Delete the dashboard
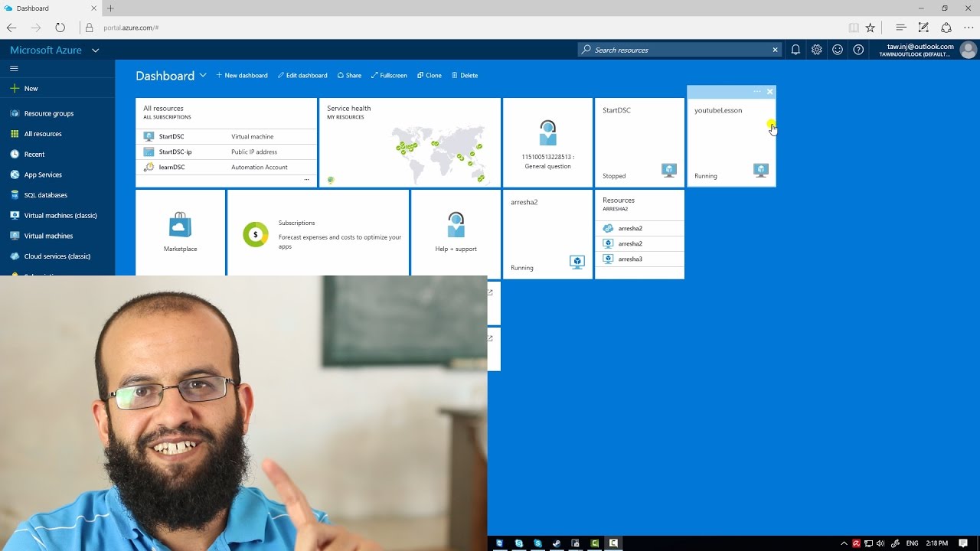 click(x=465, y=76)
